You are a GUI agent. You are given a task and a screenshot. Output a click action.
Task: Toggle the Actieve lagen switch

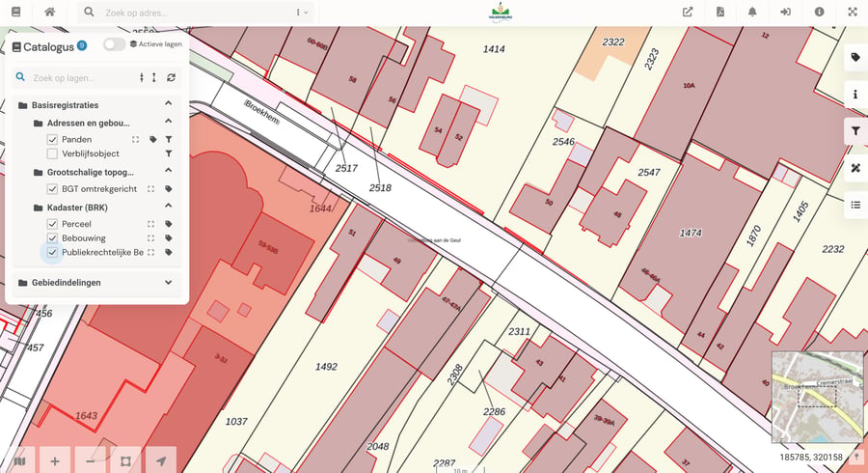pos(115,44)
